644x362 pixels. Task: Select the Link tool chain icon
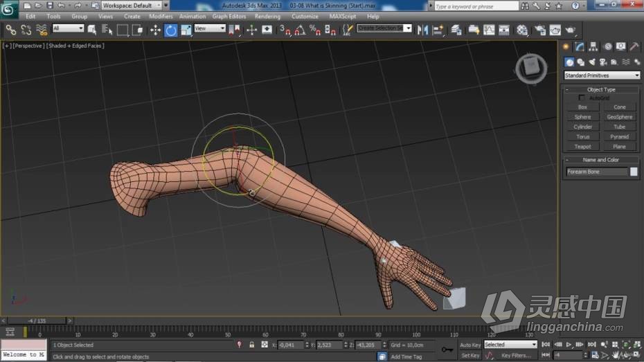tap(10, 30)
